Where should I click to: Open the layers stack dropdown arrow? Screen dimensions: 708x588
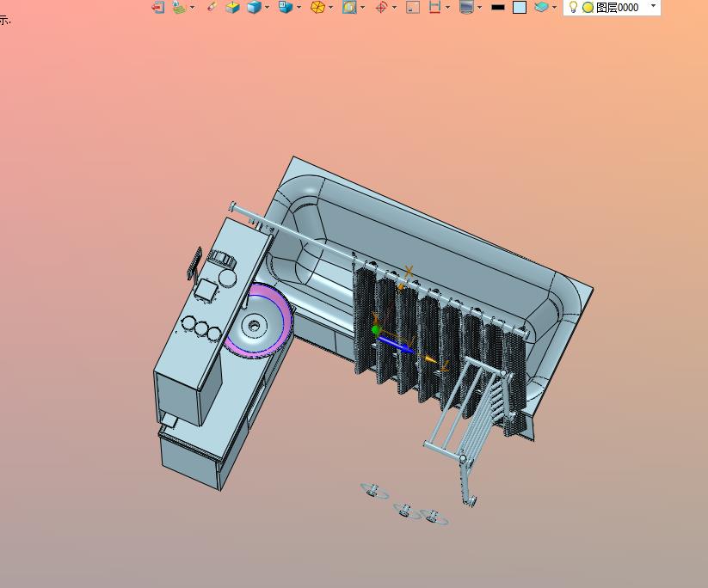pos(555,7)
